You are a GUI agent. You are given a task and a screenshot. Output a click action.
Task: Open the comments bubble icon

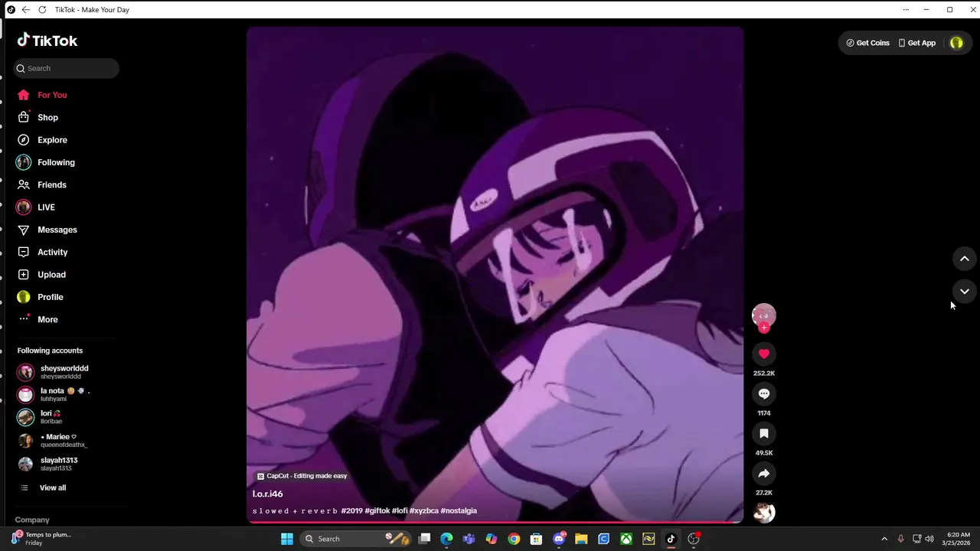[764, 393]
